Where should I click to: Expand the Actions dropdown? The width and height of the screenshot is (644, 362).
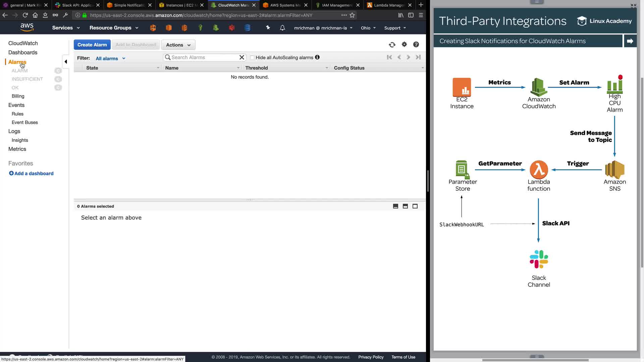click(x=178, y=45)
